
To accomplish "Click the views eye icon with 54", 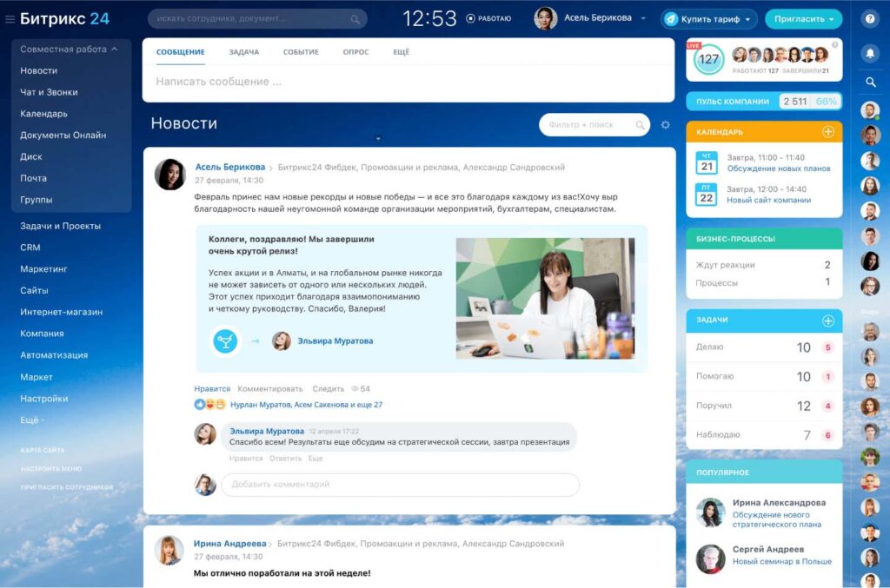I will point(355,389).
